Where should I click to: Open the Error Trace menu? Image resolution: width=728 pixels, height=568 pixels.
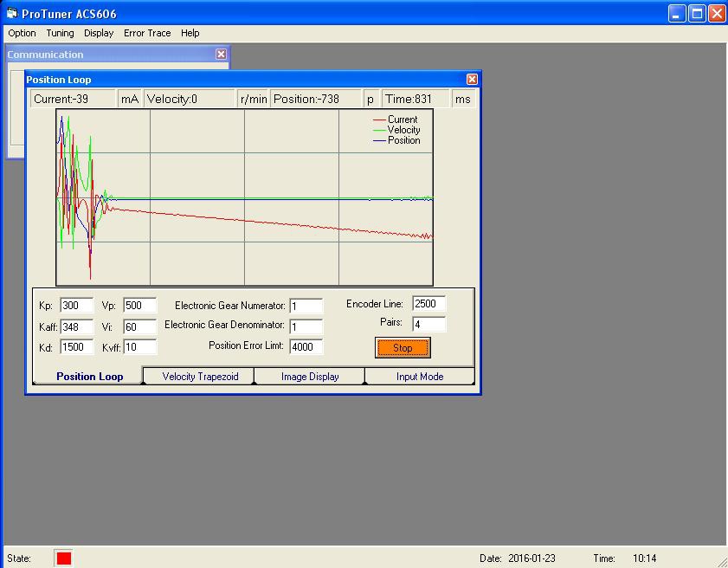(x=147, y=33)
